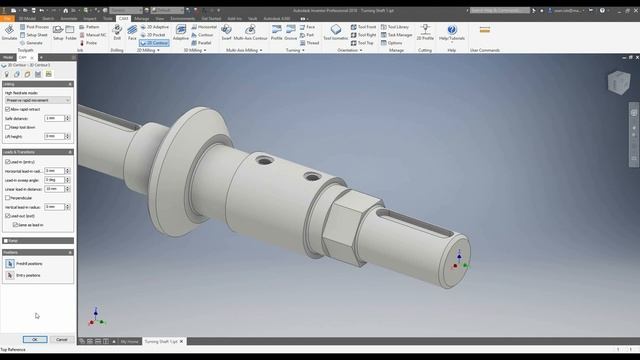Collapse the Leads & Transitions section
This screenshot has width=640, height=360.
coord(38,152)
